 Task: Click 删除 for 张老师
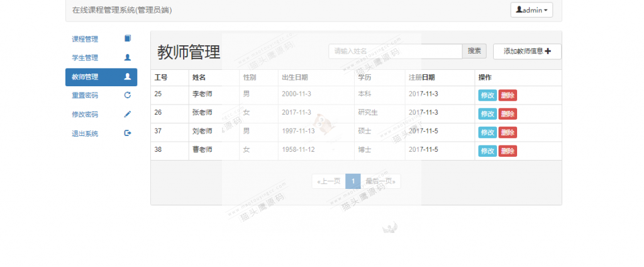click(508, 114)
